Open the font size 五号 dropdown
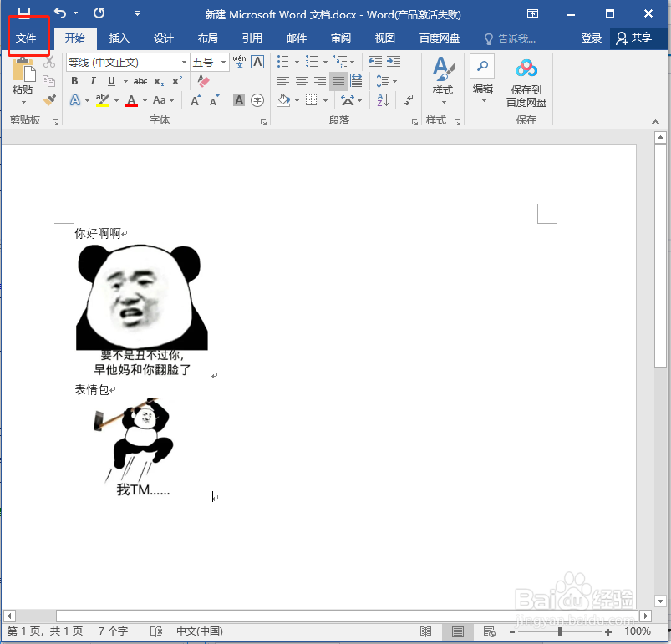671x644 pixels. point(223,63)
